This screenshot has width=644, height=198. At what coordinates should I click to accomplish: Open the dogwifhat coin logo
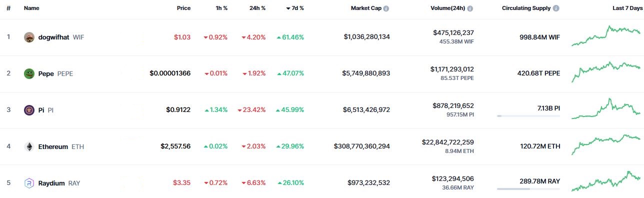29,37
